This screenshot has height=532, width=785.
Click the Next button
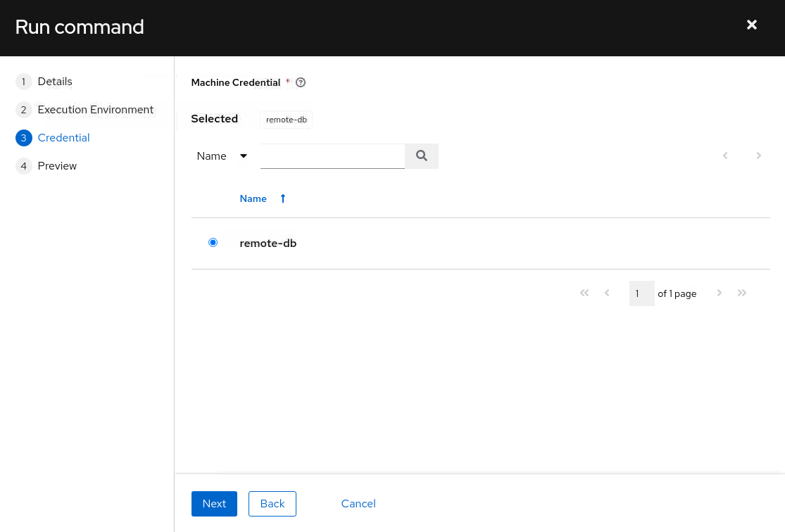[x=214, y=504]
